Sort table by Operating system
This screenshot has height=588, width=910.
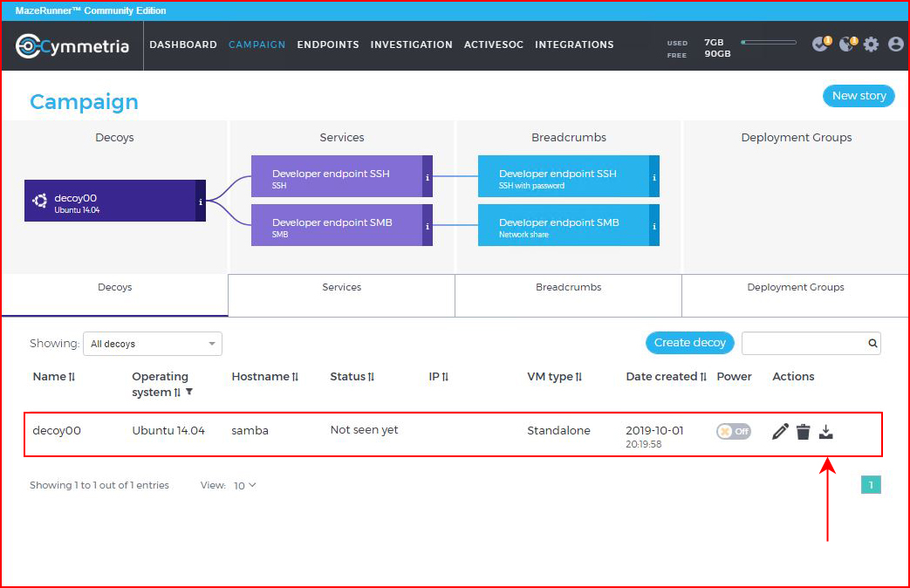(177, 393)
